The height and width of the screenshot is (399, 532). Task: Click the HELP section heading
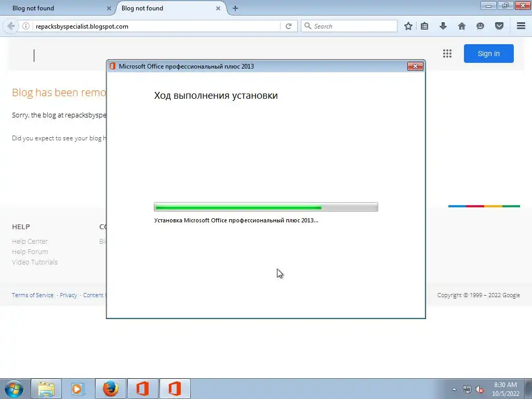click(x=21, y=227)
